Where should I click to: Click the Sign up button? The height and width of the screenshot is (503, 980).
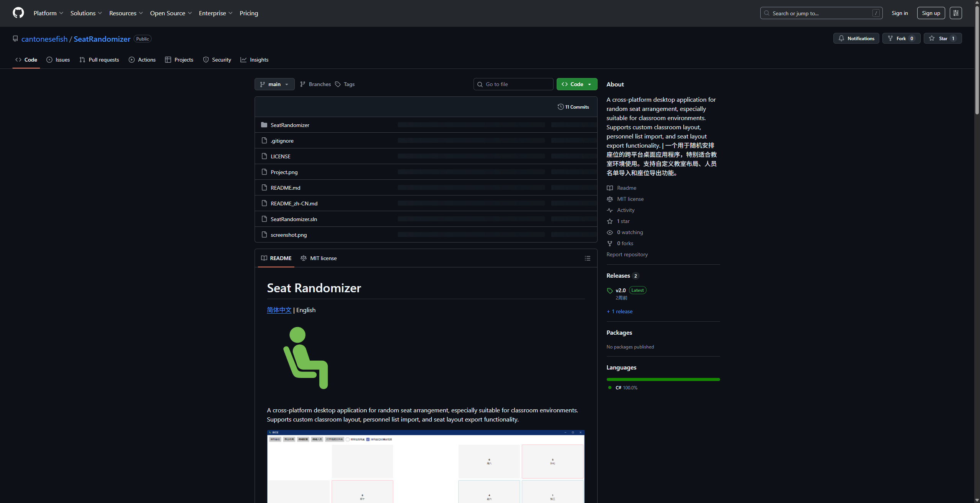tap(931, 13)
